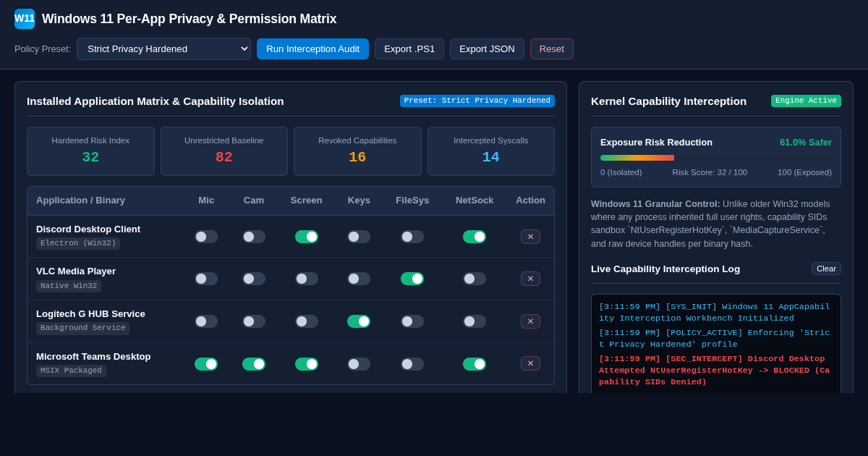The width and height of the screenshot is (868, 456).
Task: Click the Mic column header
Action: click(x=206, y=200)
